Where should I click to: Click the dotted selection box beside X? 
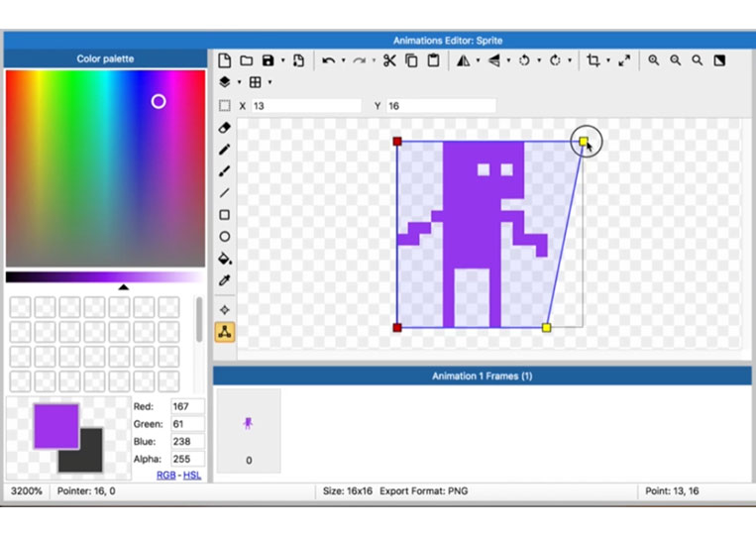point(225,106)
